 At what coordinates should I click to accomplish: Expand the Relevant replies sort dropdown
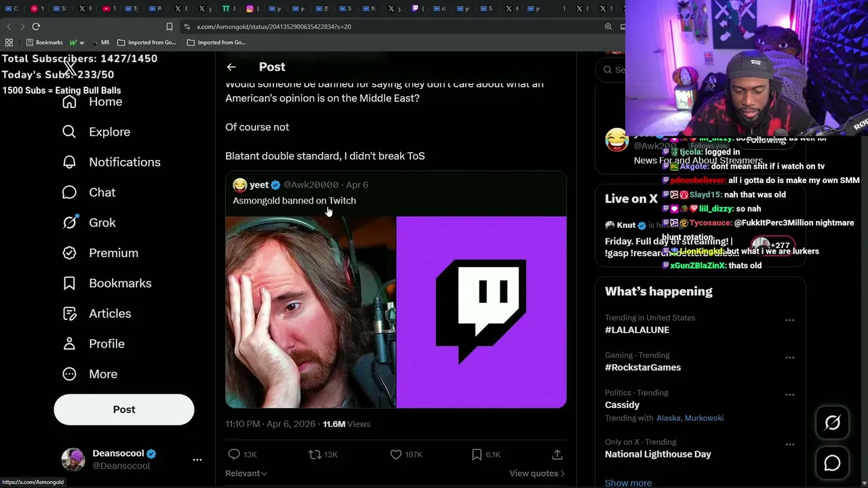coord(246,473)
